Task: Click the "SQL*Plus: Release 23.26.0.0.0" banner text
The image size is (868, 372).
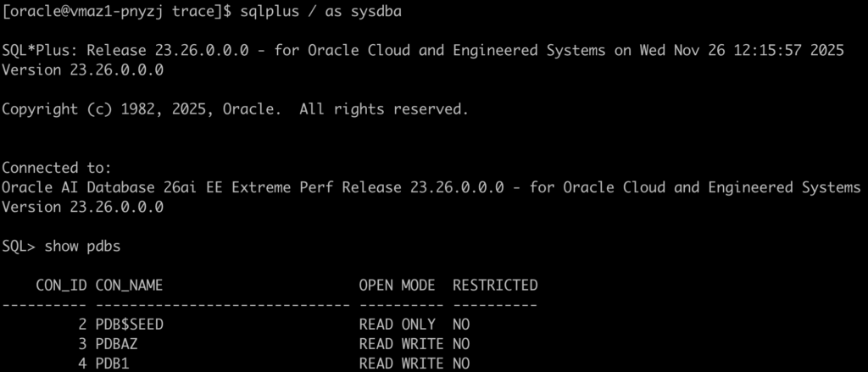Action: pyautogui.click(x=125, y=51)
